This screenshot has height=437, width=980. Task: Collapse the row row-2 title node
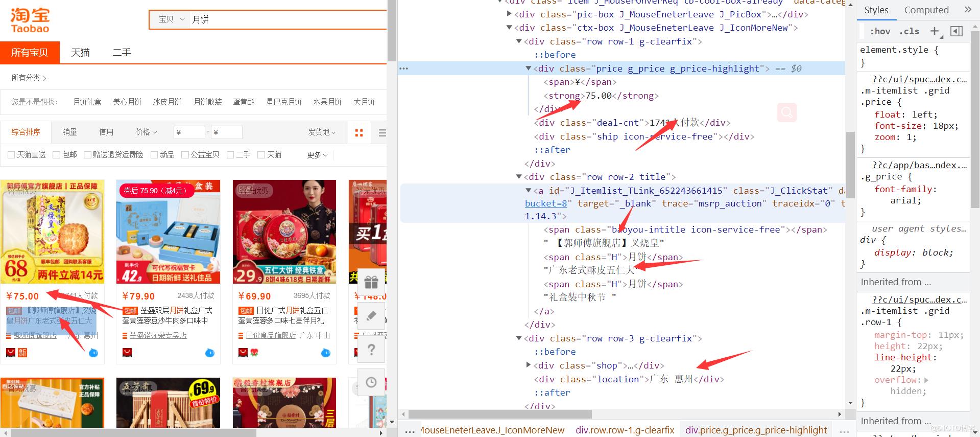[519, 177]
